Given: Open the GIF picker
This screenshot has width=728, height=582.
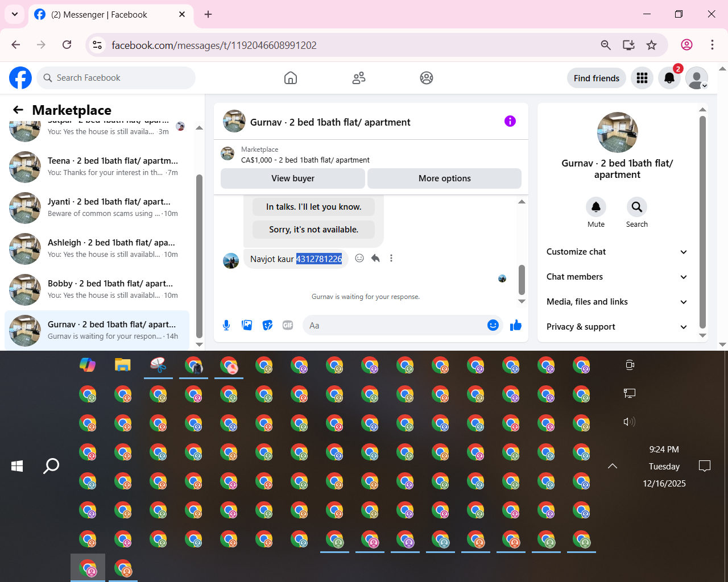Looking at the screenshot, I should pyautogui.click(x=288, y=325).
